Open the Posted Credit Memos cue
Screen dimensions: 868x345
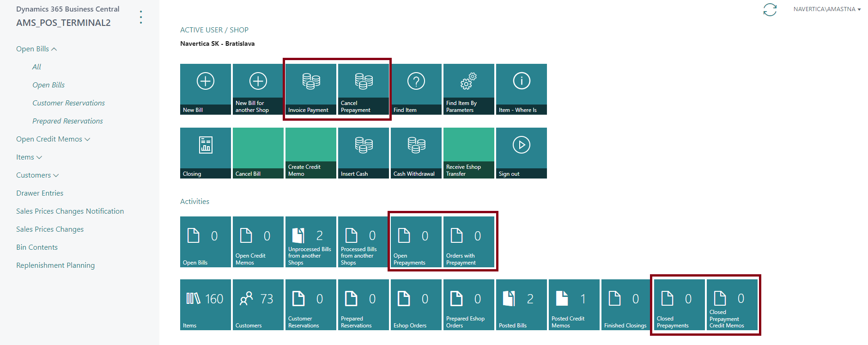click(x=574, y=305)
